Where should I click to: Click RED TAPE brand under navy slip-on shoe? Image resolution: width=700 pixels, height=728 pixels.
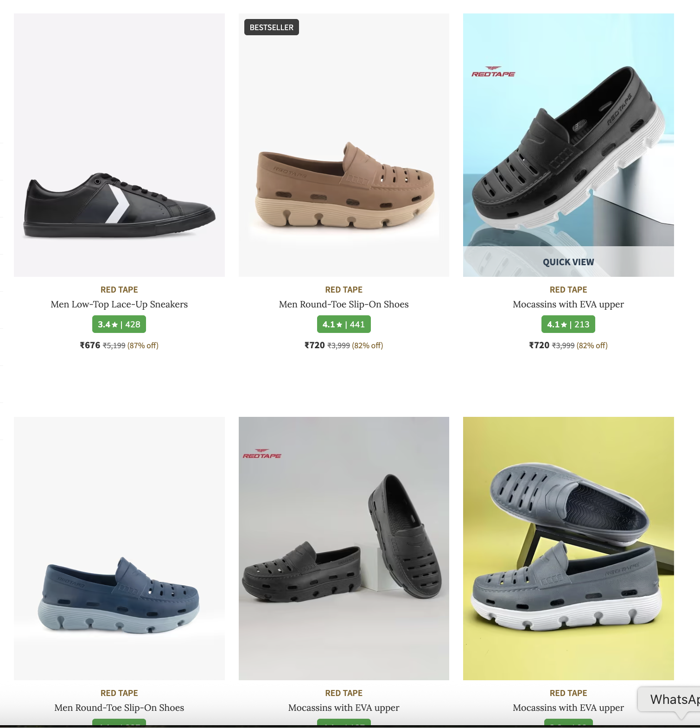coord(119,693)
